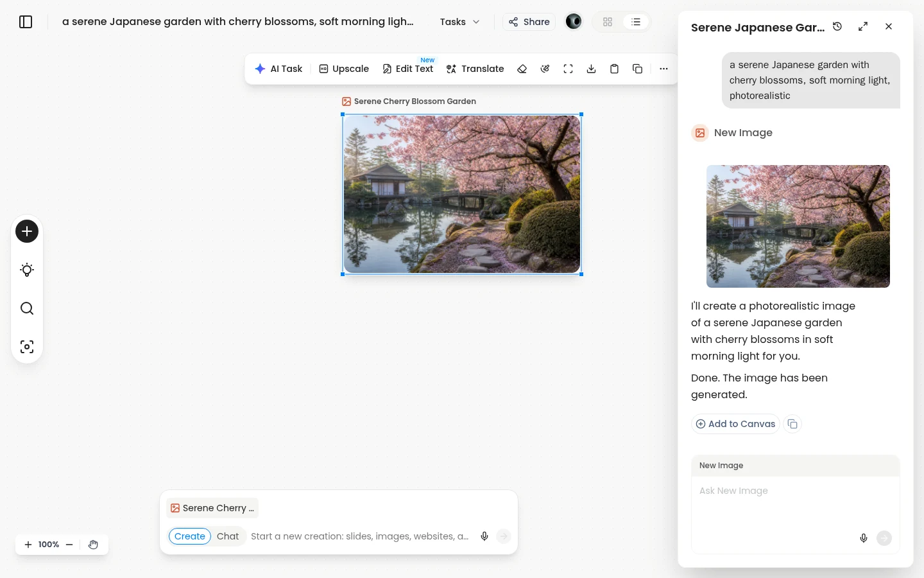Viewport: 924px width, 578px height.
Task: Click Add to Canvas button
Action: point(735,424)
